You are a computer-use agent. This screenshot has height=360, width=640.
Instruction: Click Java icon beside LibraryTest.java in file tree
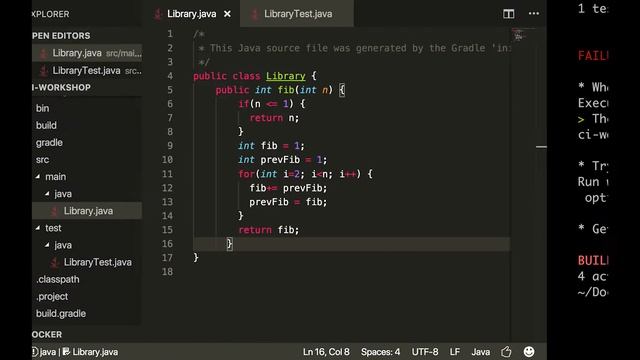pos(54,263)
